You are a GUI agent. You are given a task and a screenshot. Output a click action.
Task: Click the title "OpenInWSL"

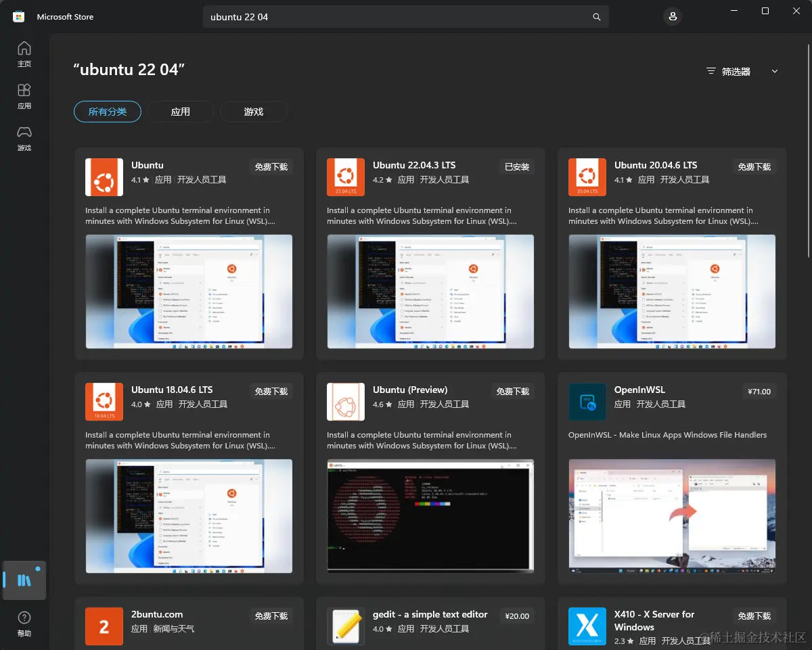click(639, 390)
